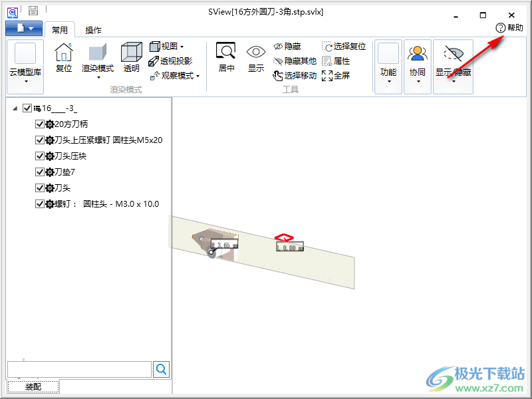Click the L 0.00 measurement label

(289, 247)
